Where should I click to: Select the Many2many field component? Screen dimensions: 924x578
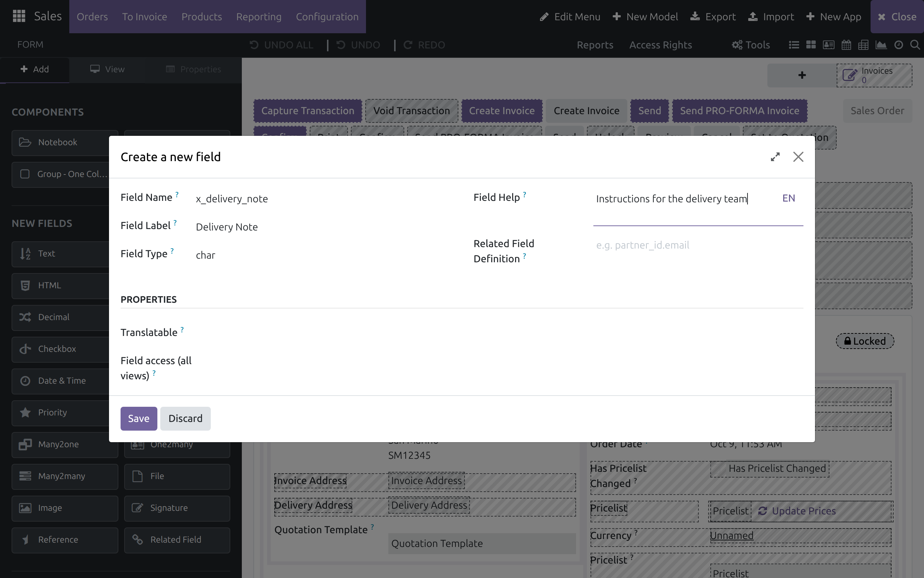(65, 476)
